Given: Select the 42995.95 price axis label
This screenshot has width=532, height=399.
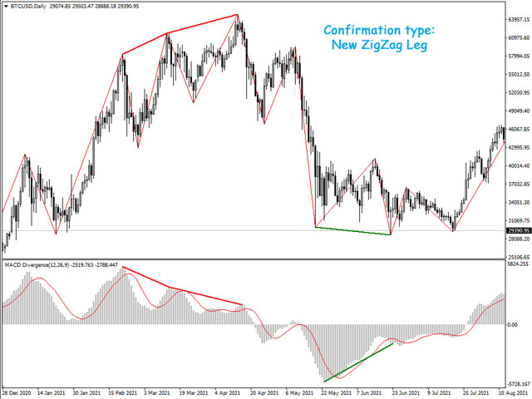Looking at the screenshot, I should 519,148.
